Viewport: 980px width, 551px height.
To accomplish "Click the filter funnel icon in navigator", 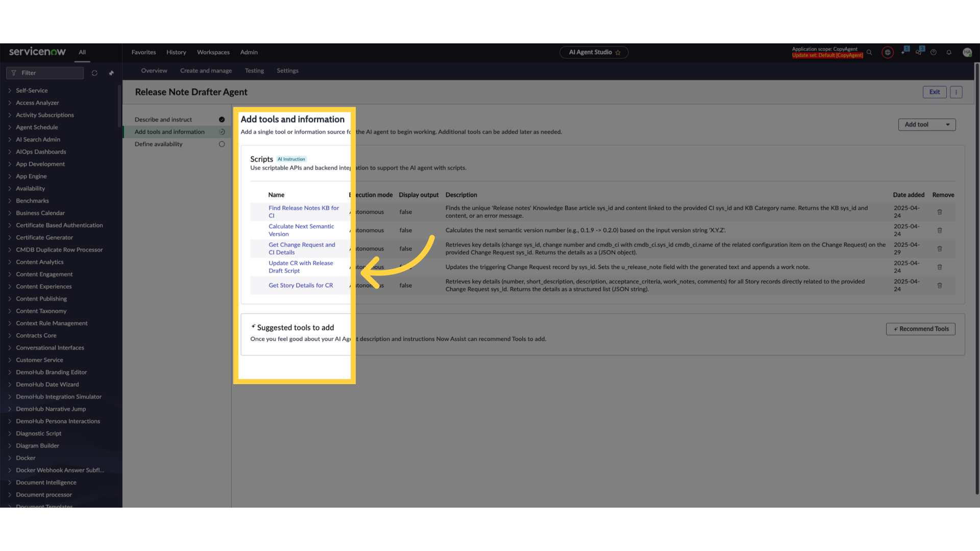I will [x=14, y=73].
